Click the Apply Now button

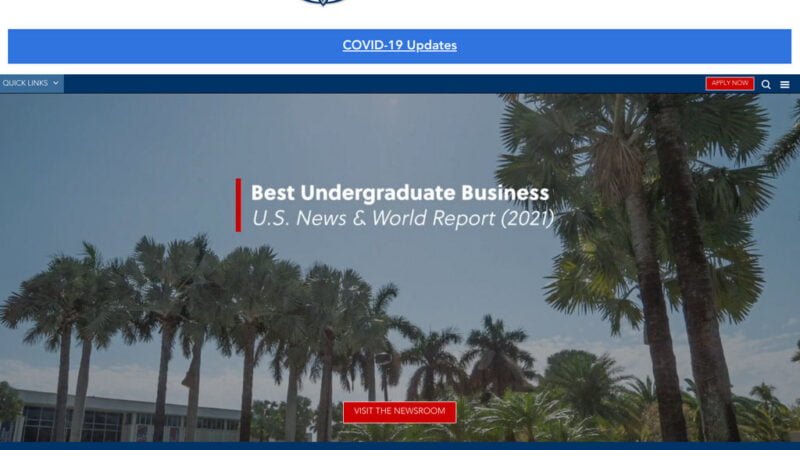point(730,83)
